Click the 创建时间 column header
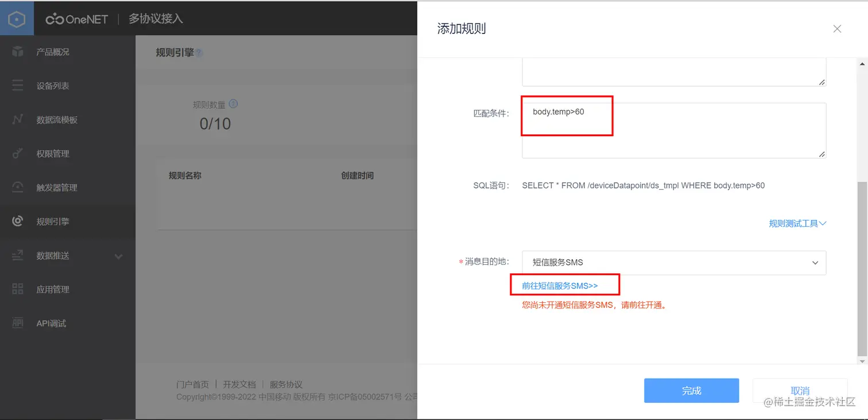868x420 pixels. (x=357, y=175)
